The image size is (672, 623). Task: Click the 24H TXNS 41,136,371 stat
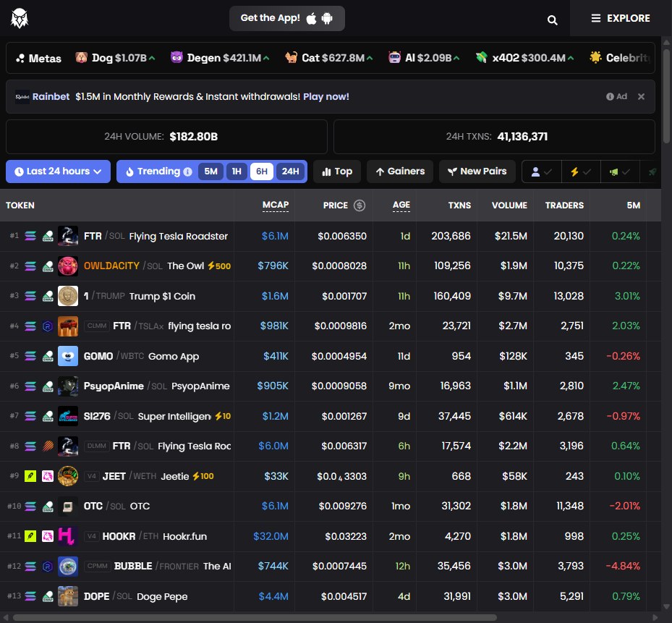click(x=494, y=136)
